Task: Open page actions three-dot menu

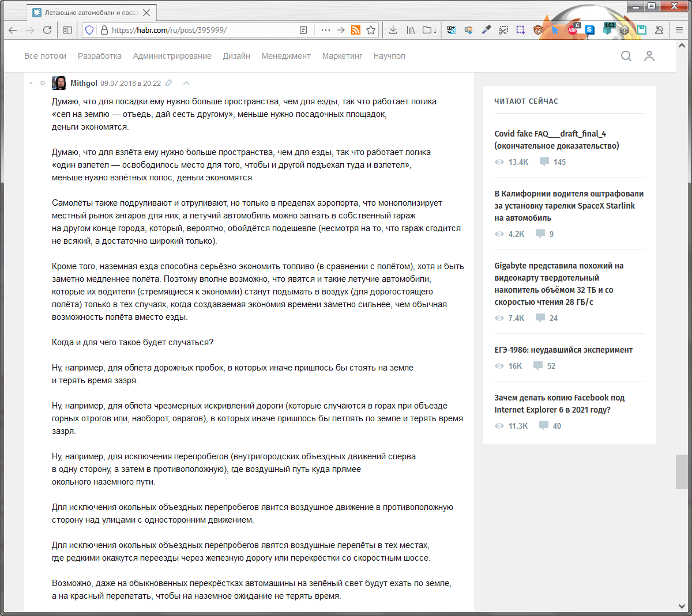Action: (326, 30)
